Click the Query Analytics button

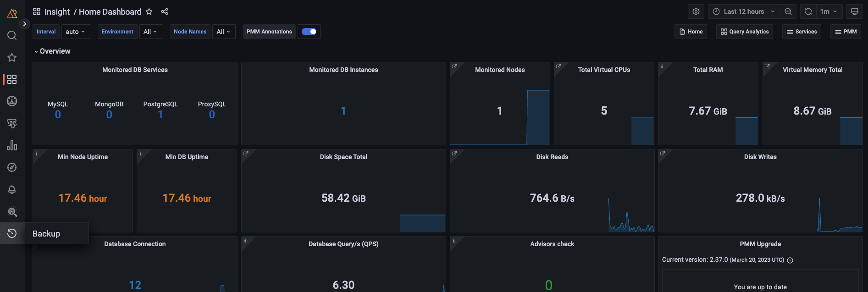pos(745,32)
